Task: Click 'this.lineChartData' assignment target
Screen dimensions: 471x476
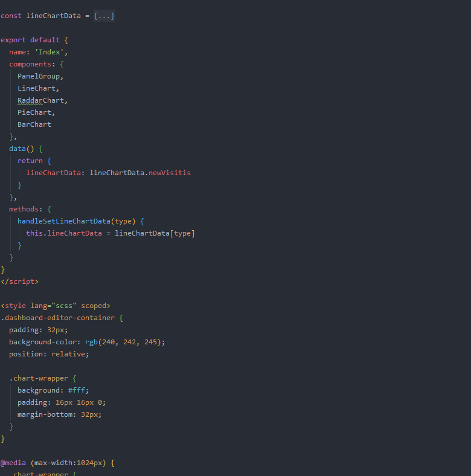Action: coord(64,233)
